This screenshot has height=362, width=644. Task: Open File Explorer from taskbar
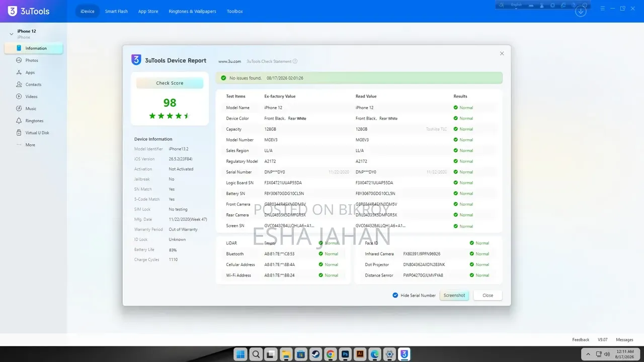point(285,354)
